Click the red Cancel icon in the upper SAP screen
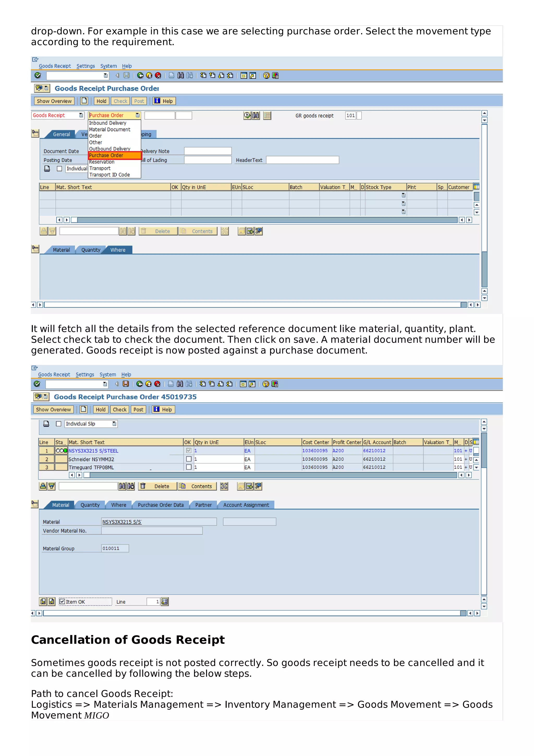Image resolution: width=534 pixels, height=756 pixels. click(158, 75)
